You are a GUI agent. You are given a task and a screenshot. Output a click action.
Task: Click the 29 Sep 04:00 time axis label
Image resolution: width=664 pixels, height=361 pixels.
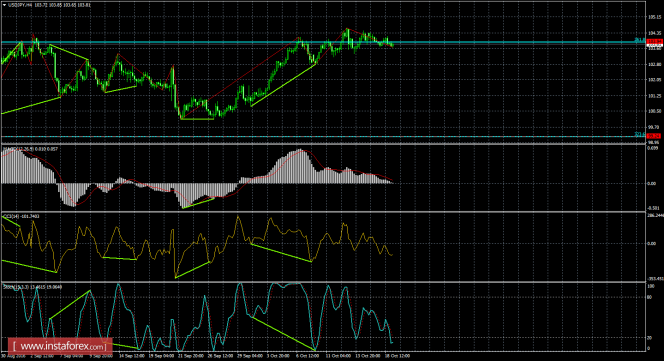click(249, 356)
